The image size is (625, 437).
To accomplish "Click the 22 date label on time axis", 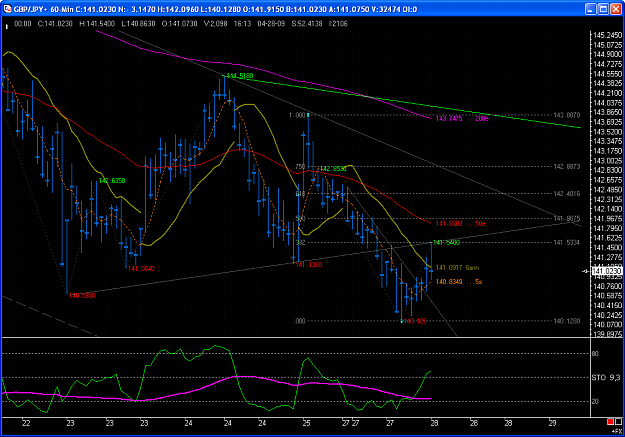I will coord(26,423).
